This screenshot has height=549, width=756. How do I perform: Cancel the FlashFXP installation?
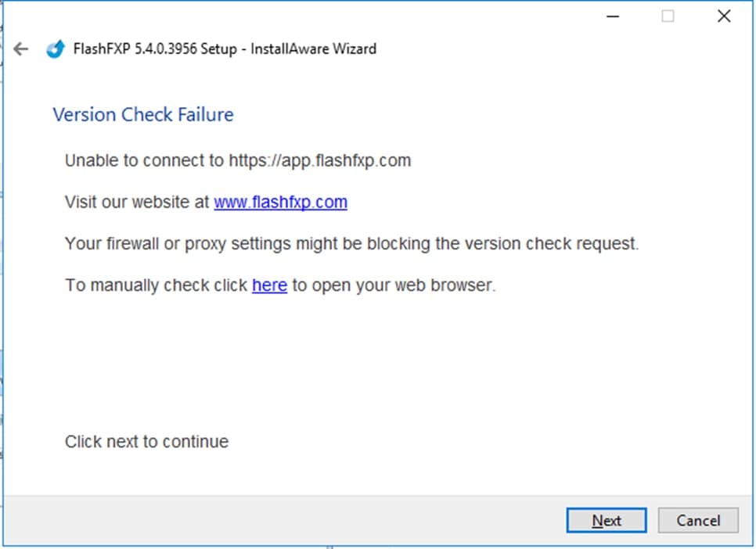pos(698,521)
